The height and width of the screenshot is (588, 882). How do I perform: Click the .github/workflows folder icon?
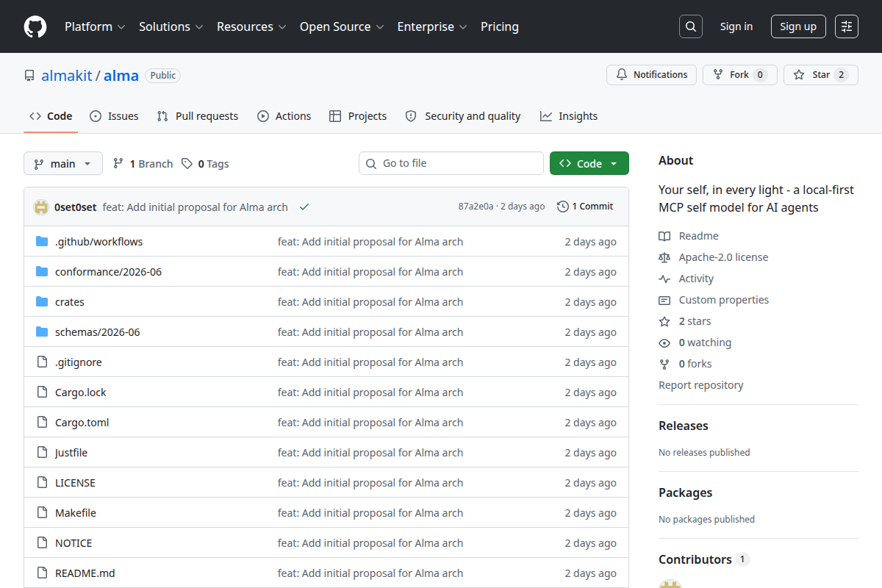[42, 242]
